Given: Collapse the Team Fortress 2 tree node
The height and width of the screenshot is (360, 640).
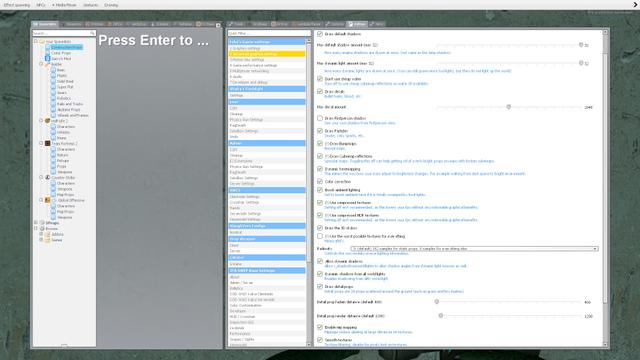Looking at the screenshot, I should [x=41, y=143].
